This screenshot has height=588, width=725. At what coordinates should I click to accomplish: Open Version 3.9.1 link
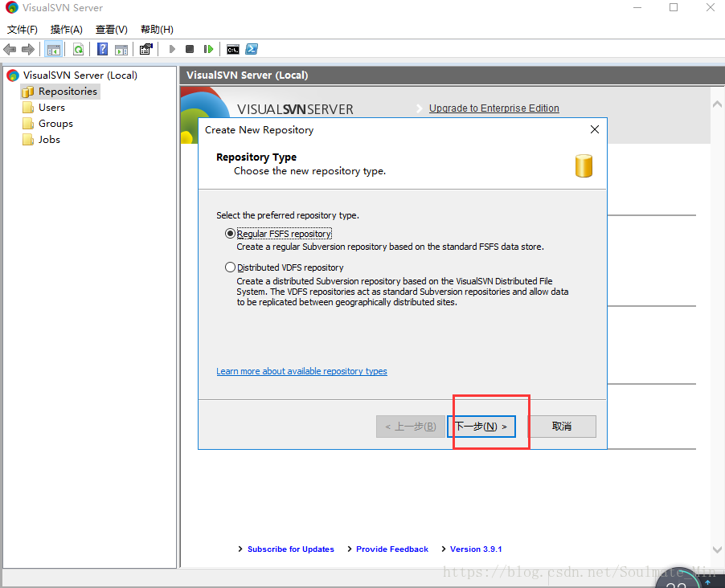[476, 549]
